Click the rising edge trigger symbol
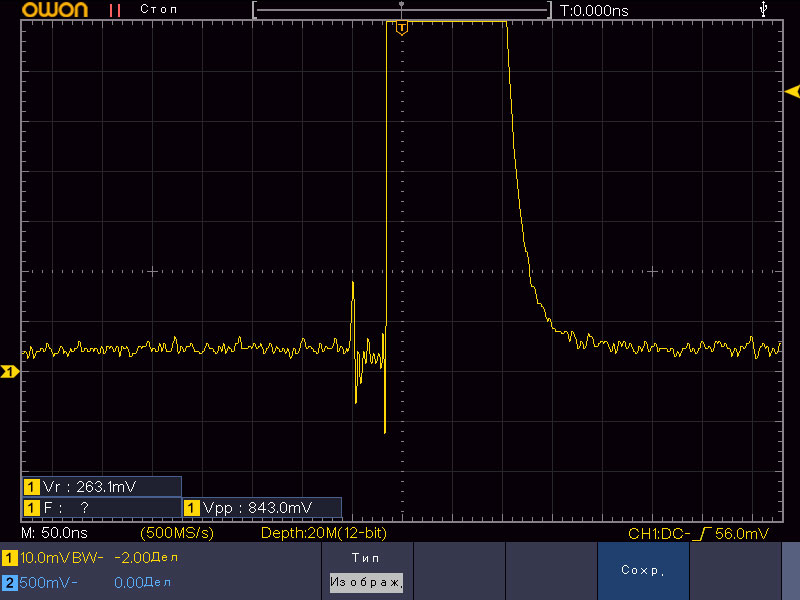Viewport: 800px width, 600px height. [708, 534]
